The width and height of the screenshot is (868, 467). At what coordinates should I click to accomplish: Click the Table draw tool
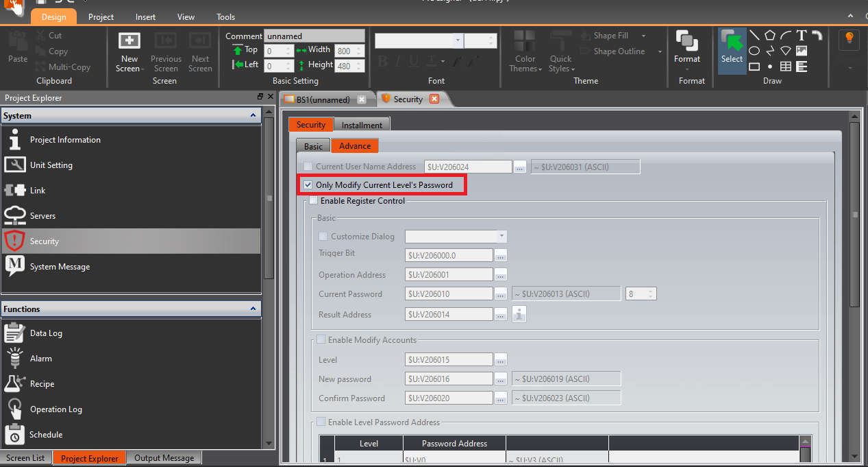point(786,67)
